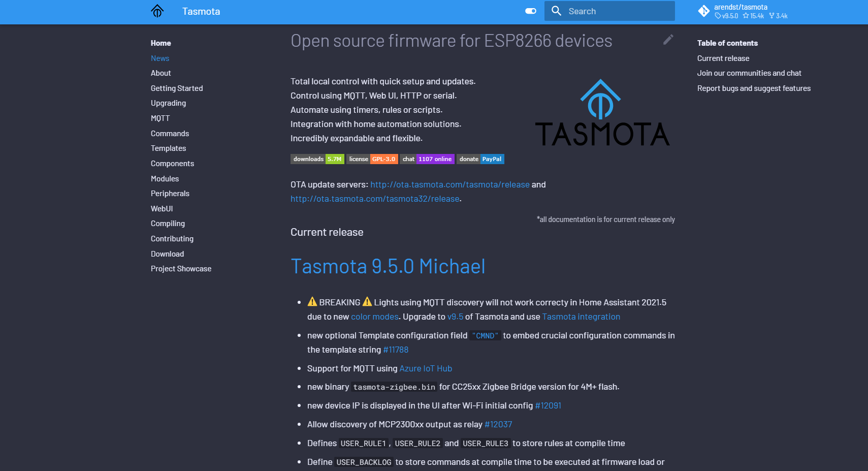The image size is (868, 471).
Task: Jump to Report bugs and suggest features
Action: [754, 88]
